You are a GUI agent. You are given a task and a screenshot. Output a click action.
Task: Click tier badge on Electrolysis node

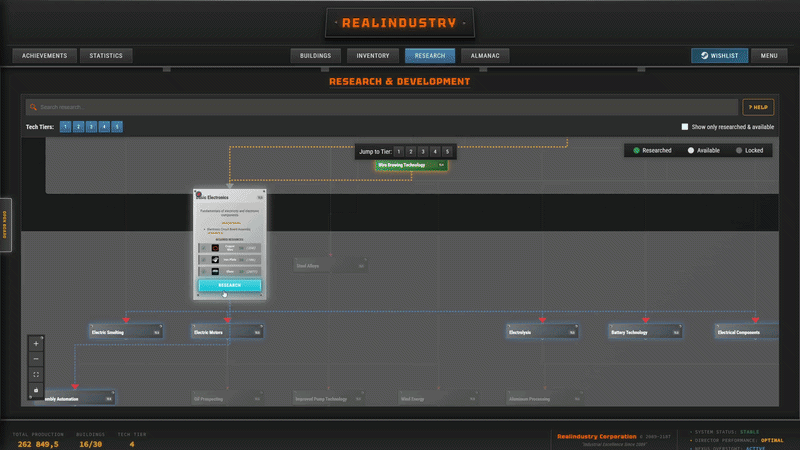572,333
